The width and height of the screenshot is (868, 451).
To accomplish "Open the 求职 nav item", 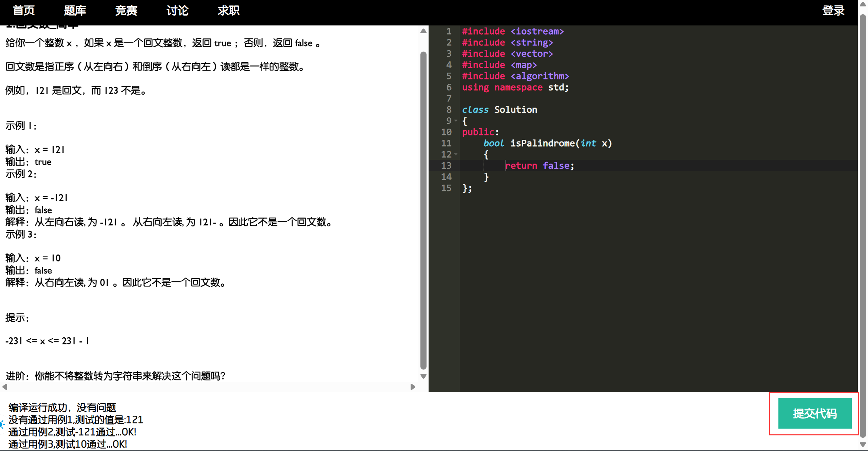I will (229, 11).
